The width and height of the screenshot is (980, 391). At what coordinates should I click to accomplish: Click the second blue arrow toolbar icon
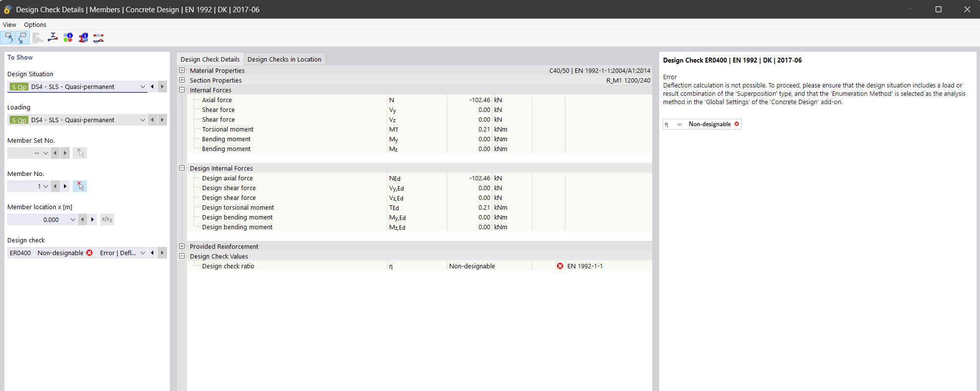point(22,38)
